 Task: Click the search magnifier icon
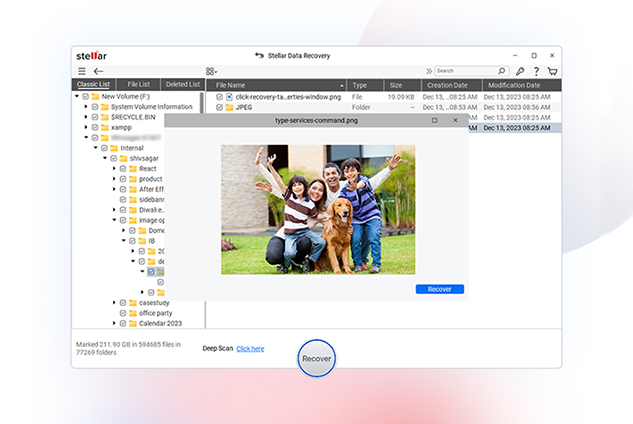(x=501, y=72)
